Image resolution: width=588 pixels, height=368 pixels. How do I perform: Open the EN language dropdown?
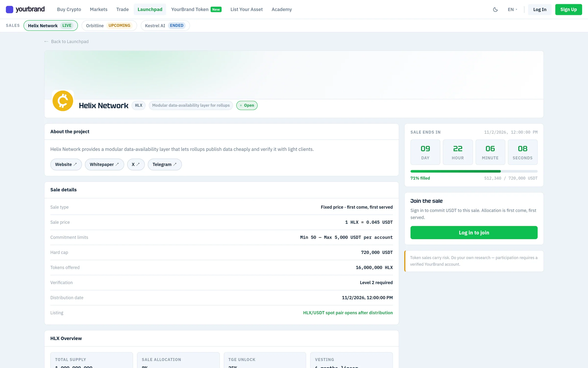click(x=512, y=10)
